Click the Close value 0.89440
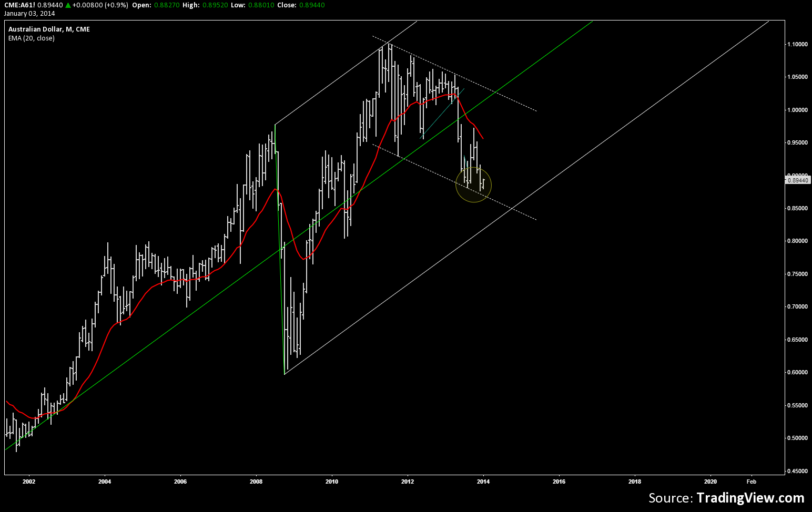 click(312, 5)
